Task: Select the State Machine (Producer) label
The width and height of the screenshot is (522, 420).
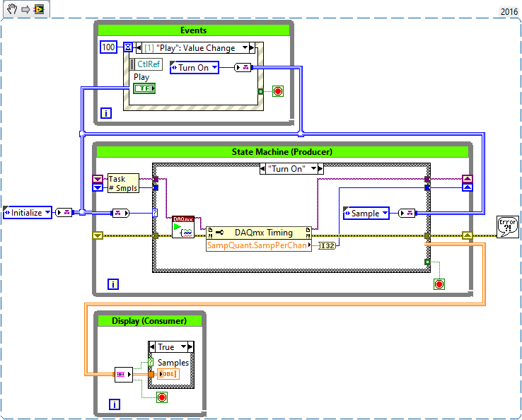Action: [x=282, y=152]
